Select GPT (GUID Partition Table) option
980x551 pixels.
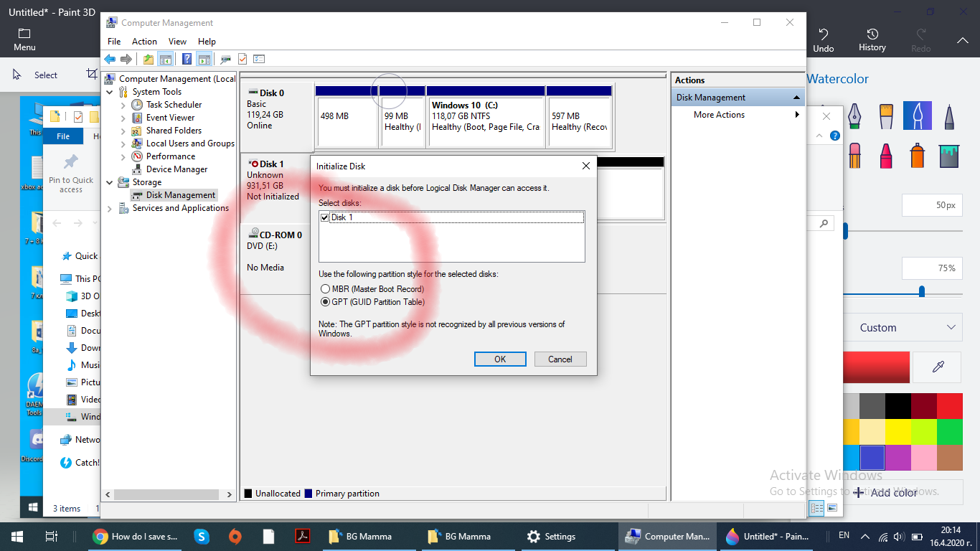(x=326, y=302)
